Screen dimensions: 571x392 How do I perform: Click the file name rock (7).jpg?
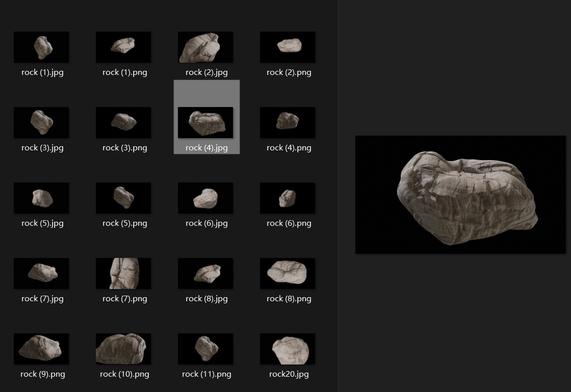click(42, 299)
